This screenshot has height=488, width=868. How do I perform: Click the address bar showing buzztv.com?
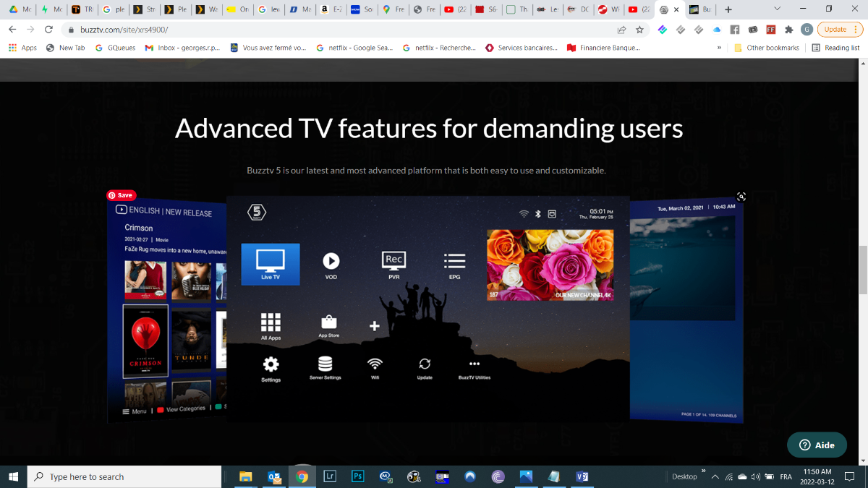click(340, 30)
